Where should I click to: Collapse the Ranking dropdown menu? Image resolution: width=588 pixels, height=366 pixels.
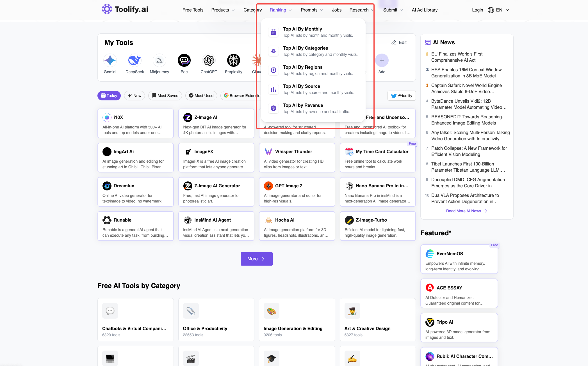(x=281, y=10)
